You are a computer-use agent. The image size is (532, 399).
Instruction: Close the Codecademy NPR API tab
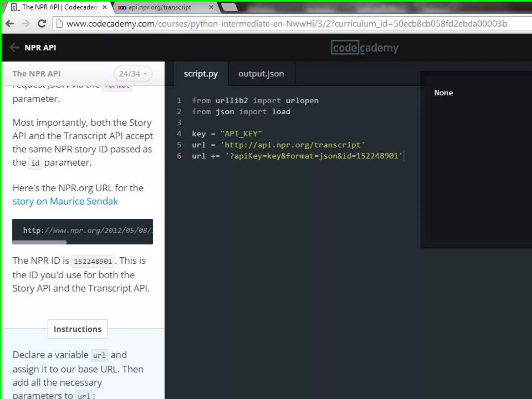coord(104,7)
